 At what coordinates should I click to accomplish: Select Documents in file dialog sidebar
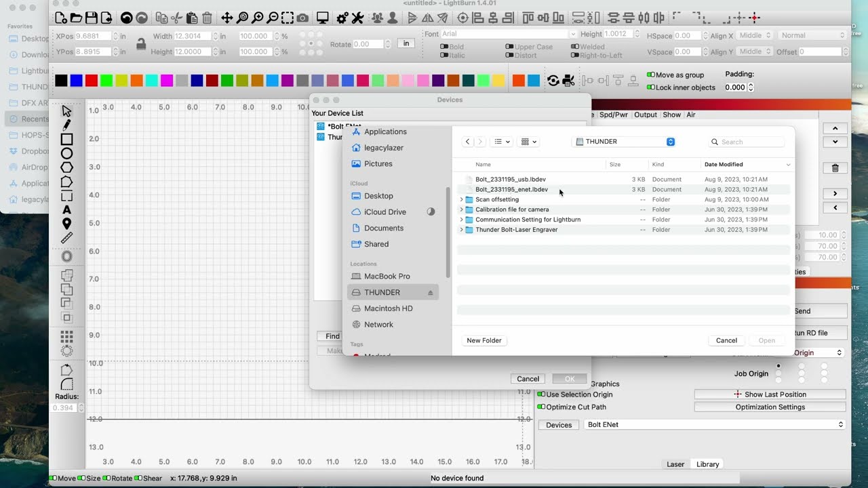[384, 228]
